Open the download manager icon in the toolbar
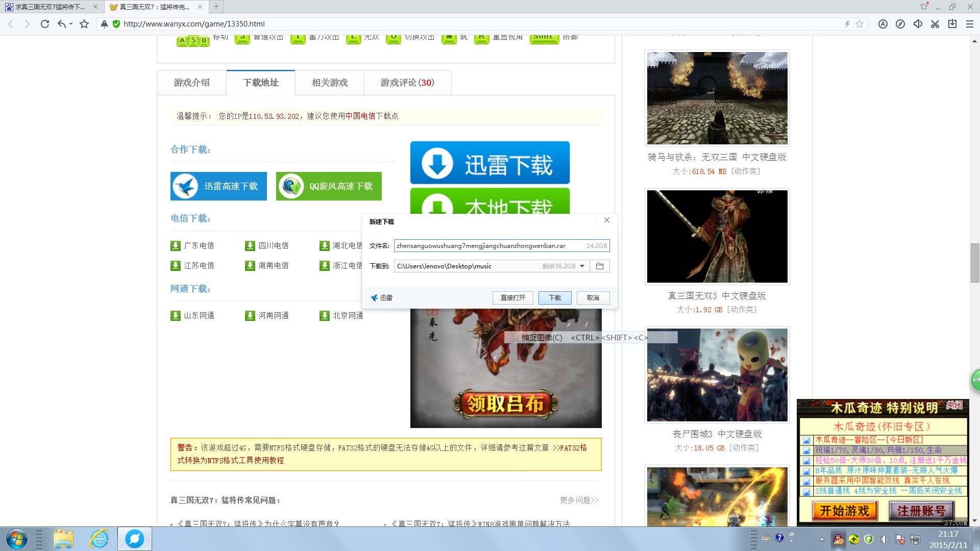This screenshot has width=980, height=551. click(x=952, y=24)
